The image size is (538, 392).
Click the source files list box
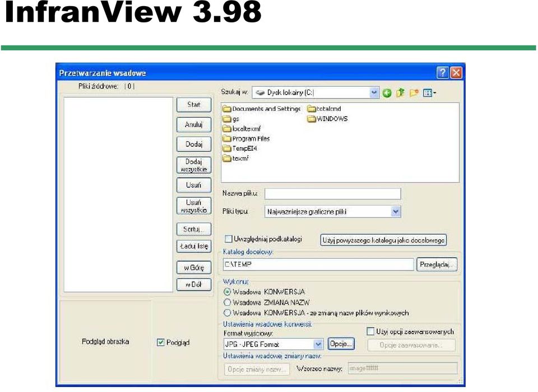pyautogui.click(x=118, y=195)
